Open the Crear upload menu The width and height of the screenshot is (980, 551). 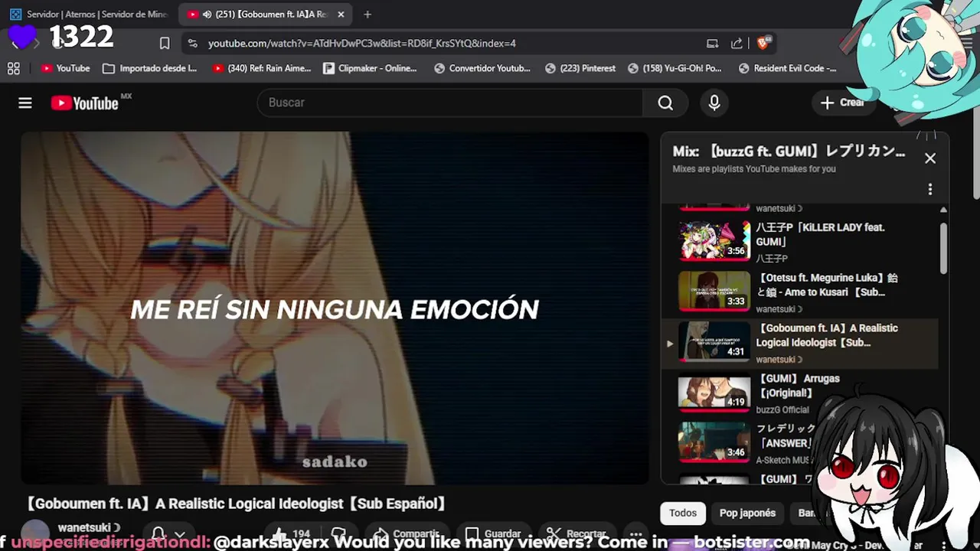pos(843,103)
